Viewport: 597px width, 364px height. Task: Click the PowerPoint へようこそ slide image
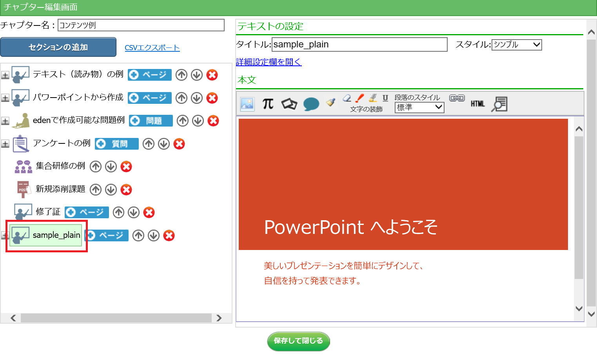[x=403, y=184]
